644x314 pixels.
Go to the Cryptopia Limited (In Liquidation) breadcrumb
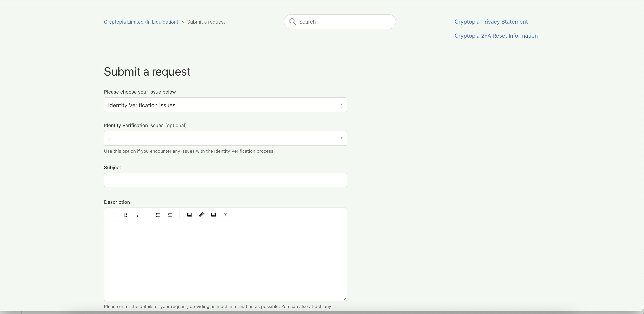click(x=141, y=22)
